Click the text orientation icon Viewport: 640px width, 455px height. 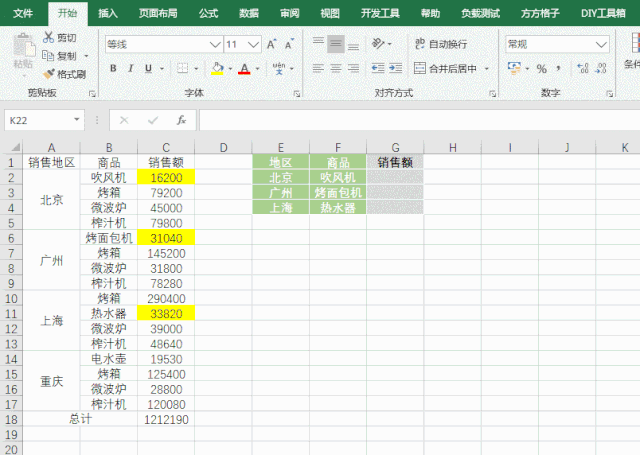point(378,43)
